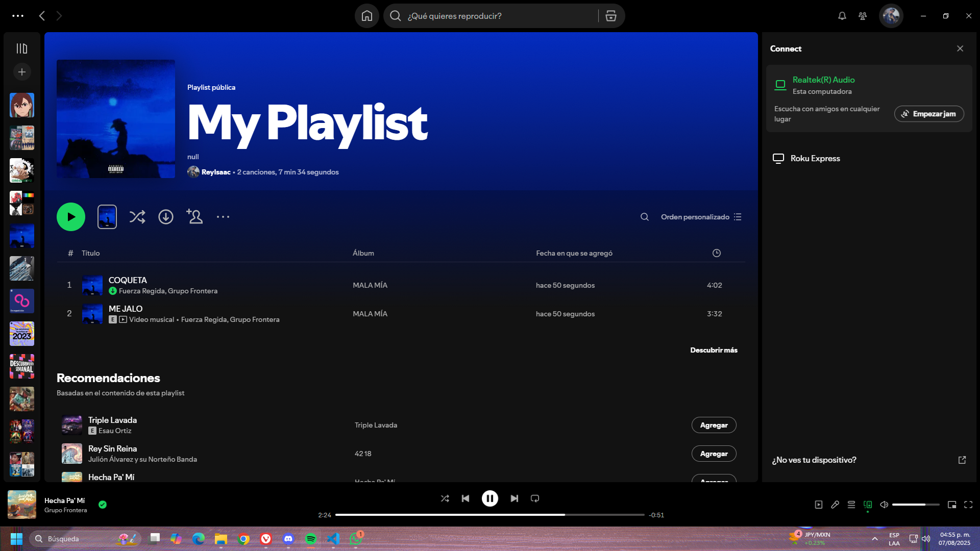Screen dimensions: 980x551
Task: Toggle repeat mode on
Action: tap(534, 498)
